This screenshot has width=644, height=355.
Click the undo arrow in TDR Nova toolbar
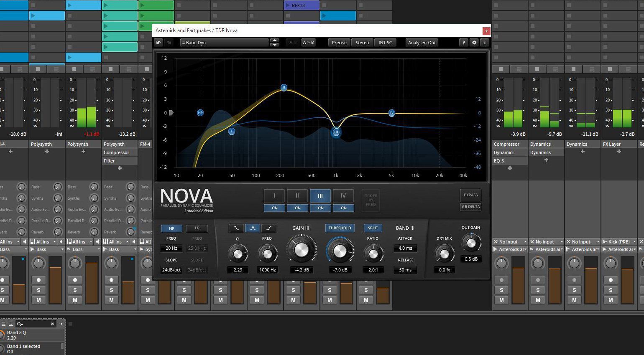158,43
